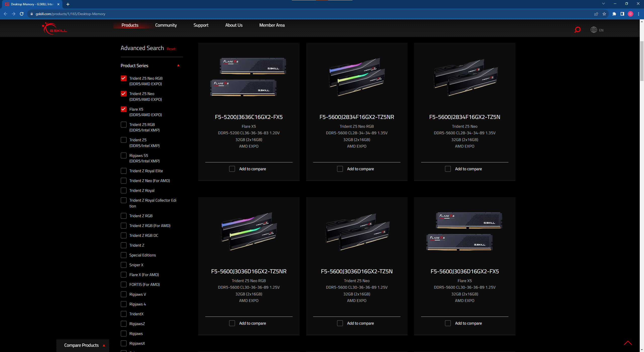This screenshot has height=352, width=644.
Task: Add F5-5200J3636C16GX2-FX5 to compare
Action: click(x=232, y=169)
